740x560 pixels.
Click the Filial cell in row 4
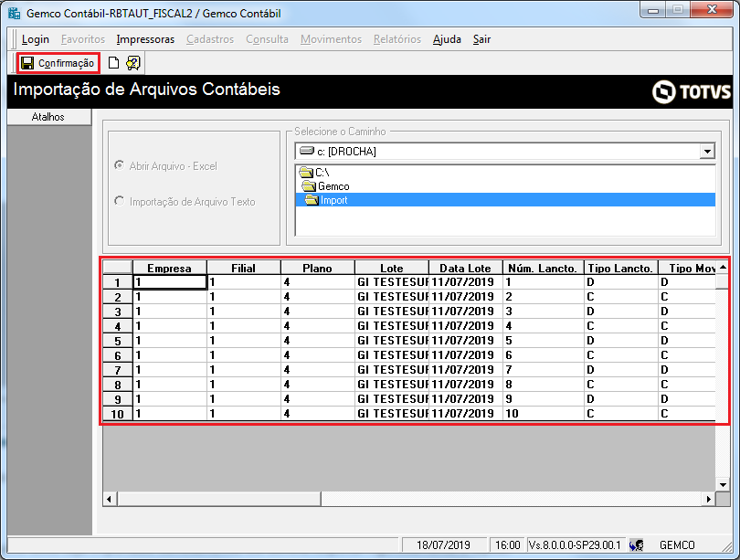click(244, 326)
